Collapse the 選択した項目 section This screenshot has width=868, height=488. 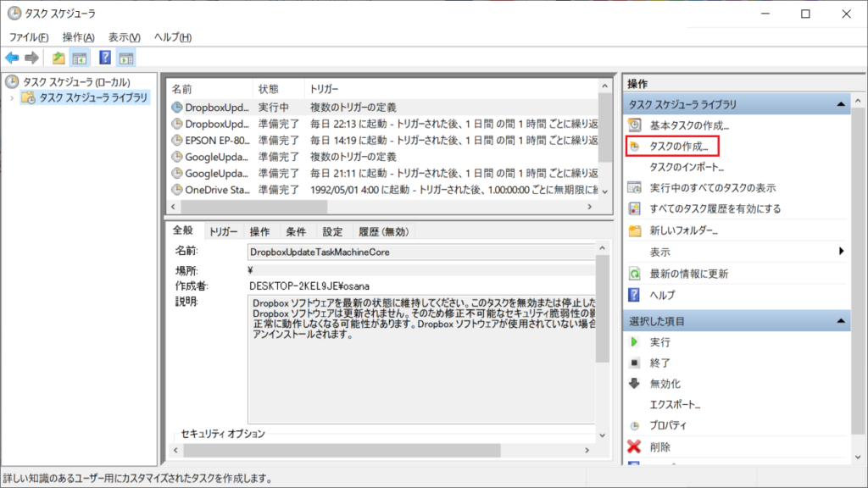[841, 321]
